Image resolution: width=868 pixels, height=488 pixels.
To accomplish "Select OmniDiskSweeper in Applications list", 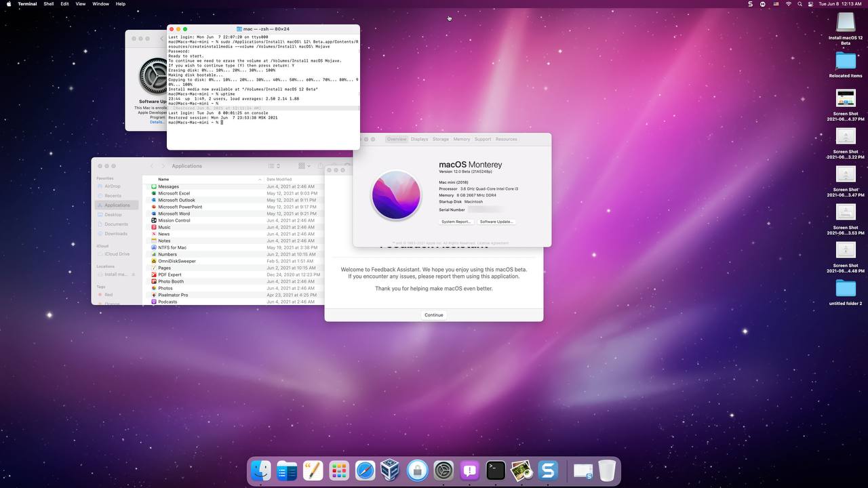I will (x=233, y=261).
